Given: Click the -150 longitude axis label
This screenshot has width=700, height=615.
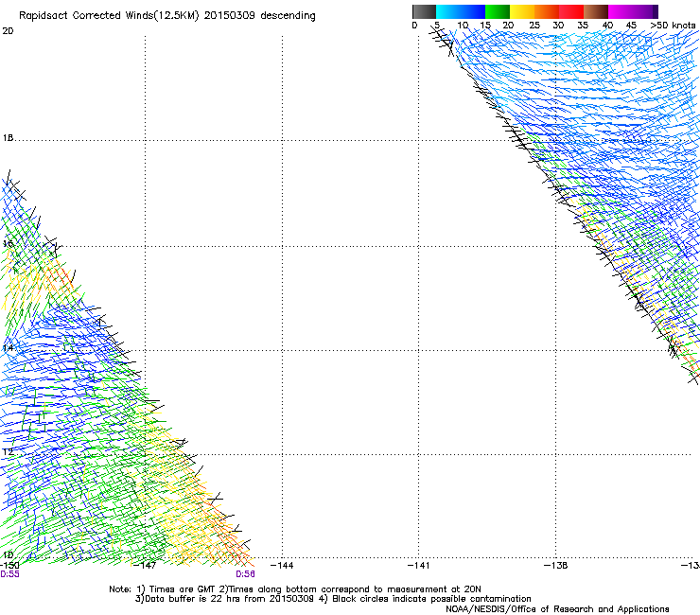Looking at the screenshot, I should pyautogui.click(x=9, y=566).
